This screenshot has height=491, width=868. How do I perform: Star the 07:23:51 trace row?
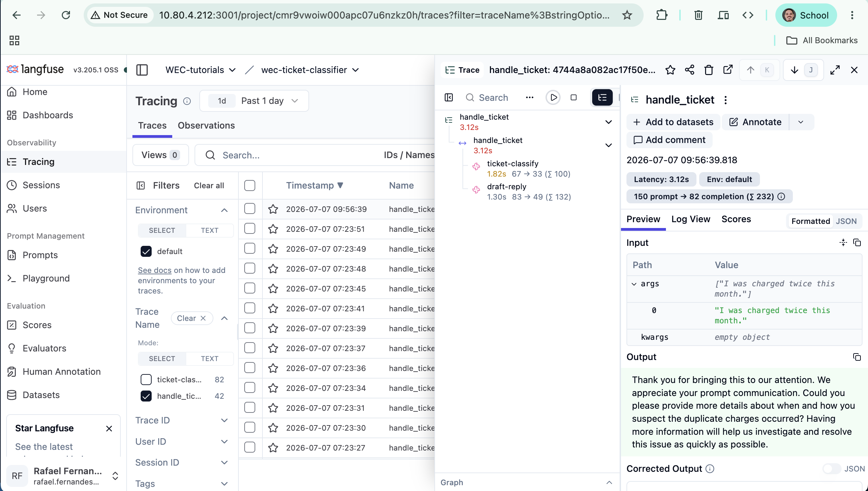[x=273, y=229]
